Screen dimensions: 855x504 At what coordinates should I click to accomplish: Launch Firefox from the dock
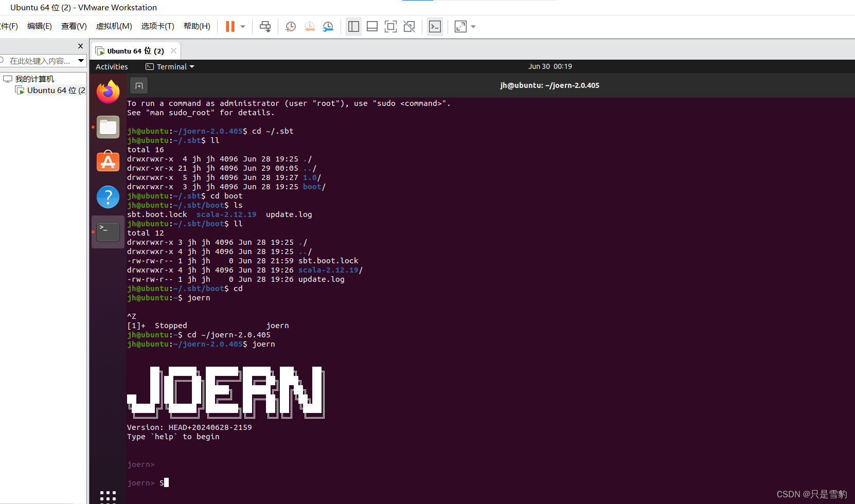point(108,92)
